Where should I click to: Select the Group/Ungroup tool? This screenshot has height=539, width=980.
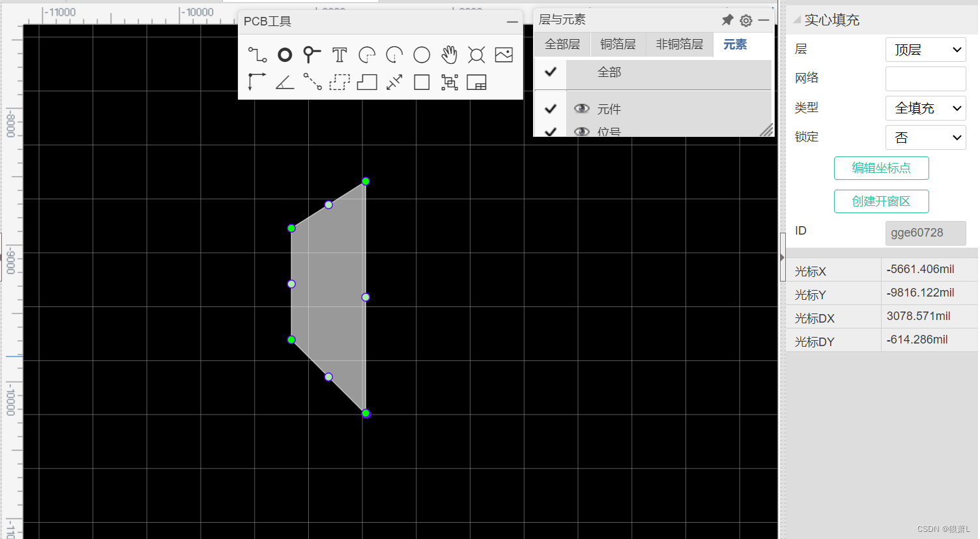[449, 82]
